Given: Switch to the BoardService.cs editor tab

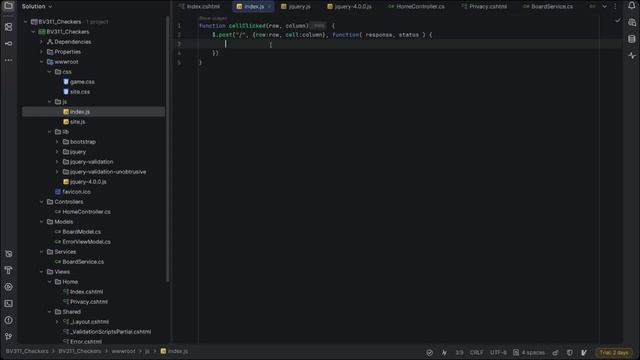Looking at the screenshot, I should pyautogui.click(x=548, y=7).
